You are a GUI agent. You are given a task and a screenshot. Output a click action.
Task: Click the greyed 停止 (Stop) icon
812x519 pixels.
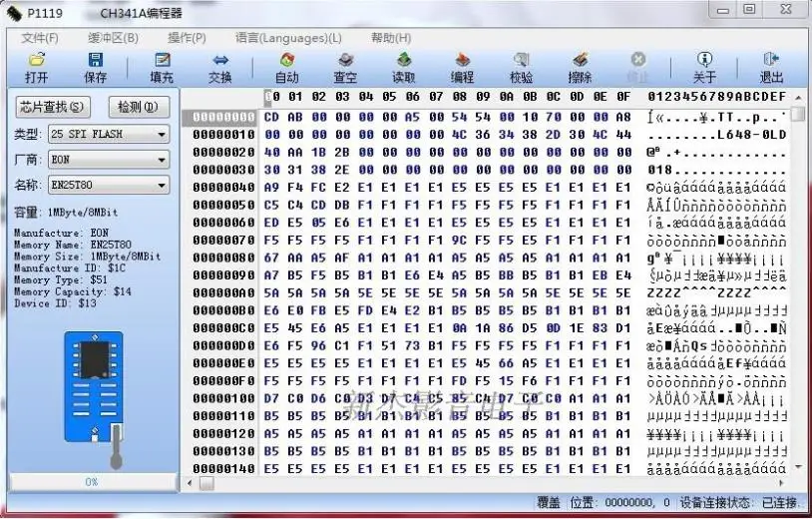click(x=638, y=60)
